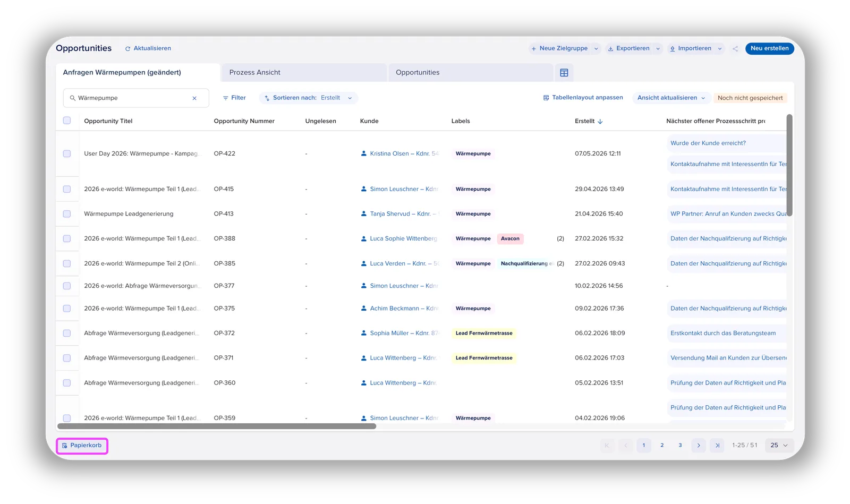Check the row OP-377 checkbox
Image resolution: width=850 pixels, height=504 pixels.
click(67, 286)
